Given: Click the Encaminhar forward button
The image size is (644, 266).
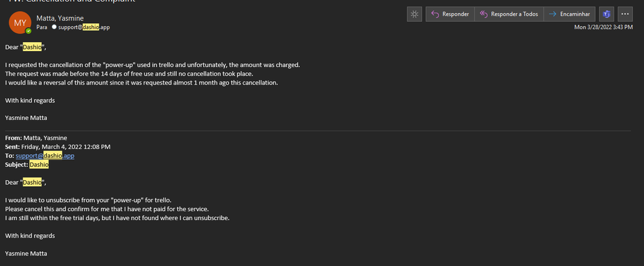Looking at the screenshot, I should click(570, 14).
